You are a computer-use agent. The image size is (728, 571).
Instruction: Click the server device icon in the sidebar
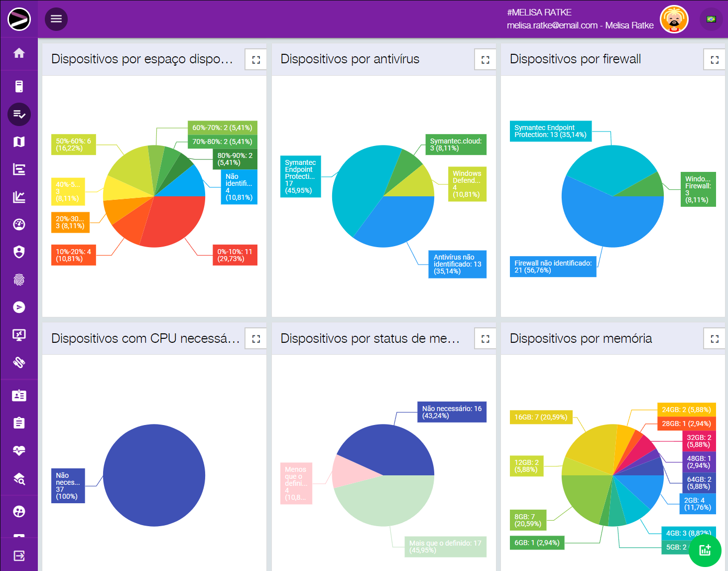(19, 87)
